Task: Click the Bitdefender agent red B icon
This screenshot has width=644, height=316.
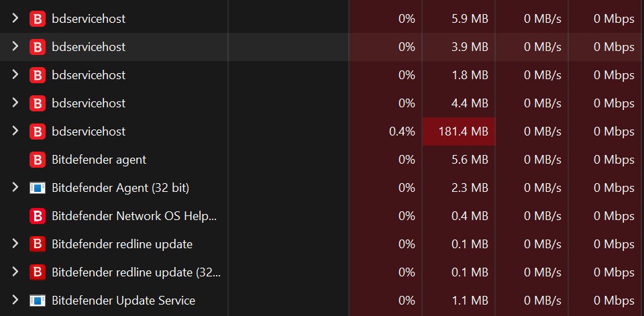Action: (x=38, y=160)
